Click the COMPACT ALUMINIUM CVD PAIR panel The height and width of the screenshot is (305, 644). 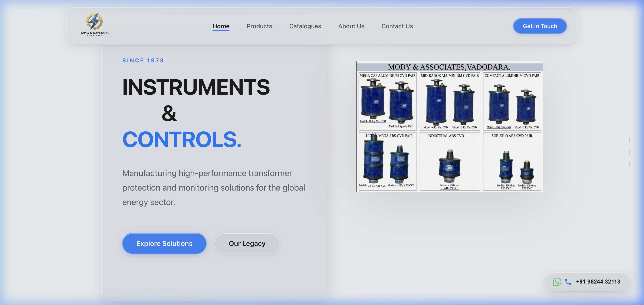512,101
